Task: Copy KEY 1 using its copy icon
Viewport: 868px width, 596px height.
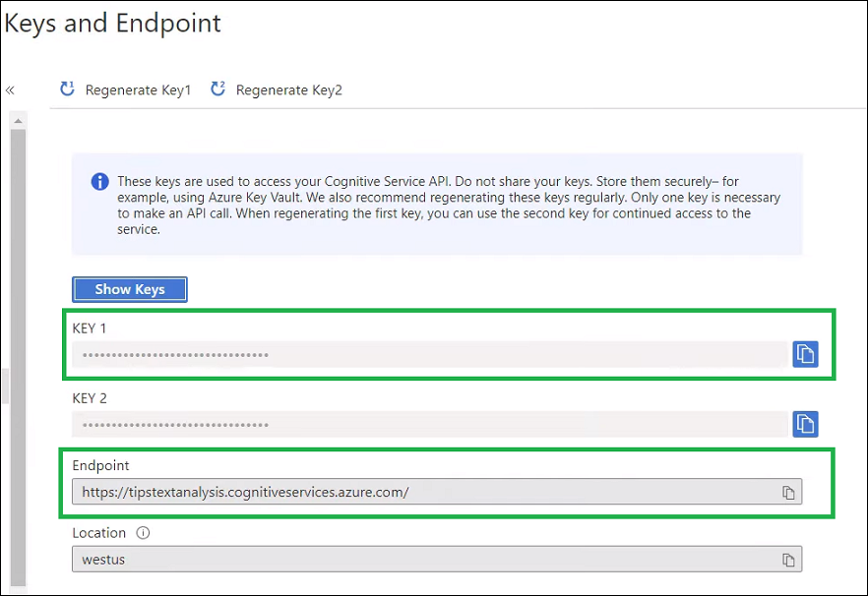Action: (x=805, y=354)
